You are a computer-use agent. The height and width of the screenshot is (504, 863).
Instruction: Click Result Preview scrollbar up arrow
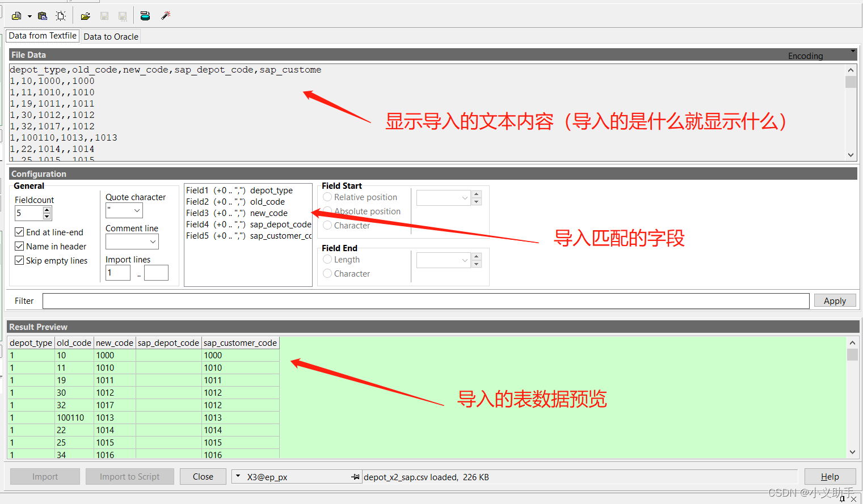(852, 343)
